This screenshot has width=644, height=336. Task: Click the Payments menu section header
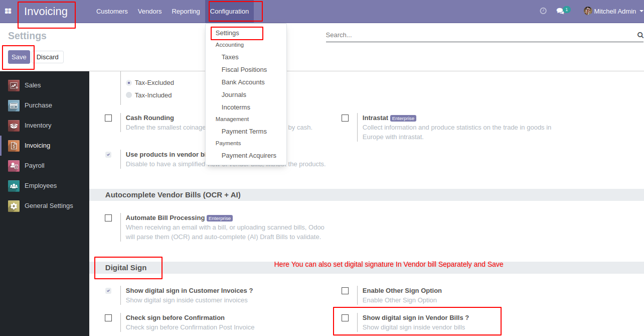click(228, 144)
